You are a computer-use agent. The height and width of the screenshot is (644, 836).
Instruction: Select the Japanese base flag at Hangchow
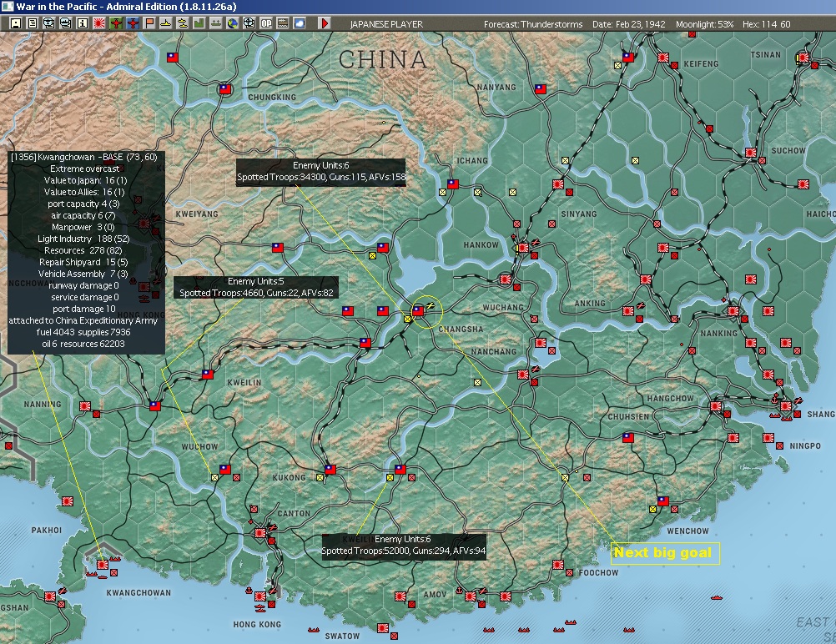click(x=716, y=406)
